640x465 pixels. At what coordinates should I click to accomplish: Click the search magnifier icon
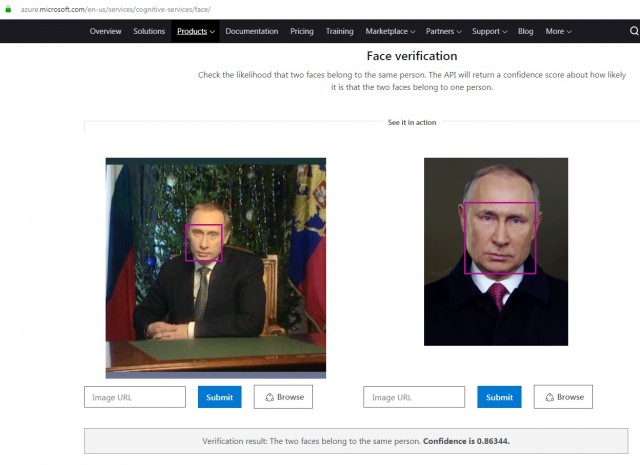click(x=634, y=31)
